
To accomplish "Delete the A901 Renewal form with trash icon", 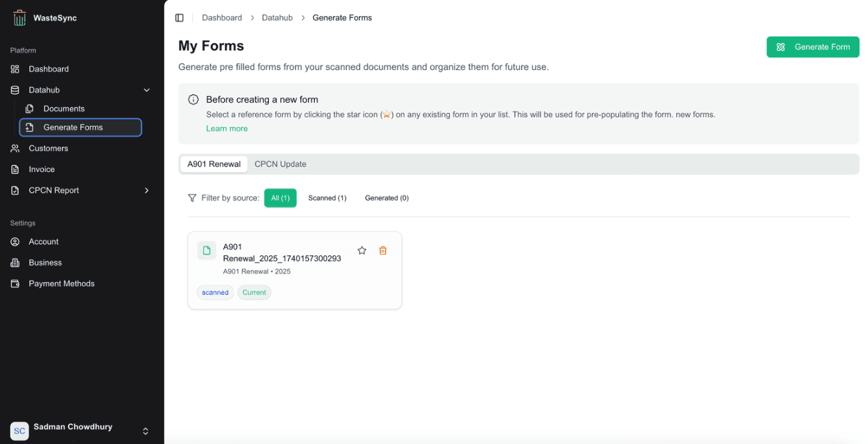I will (x=383, y=251).
